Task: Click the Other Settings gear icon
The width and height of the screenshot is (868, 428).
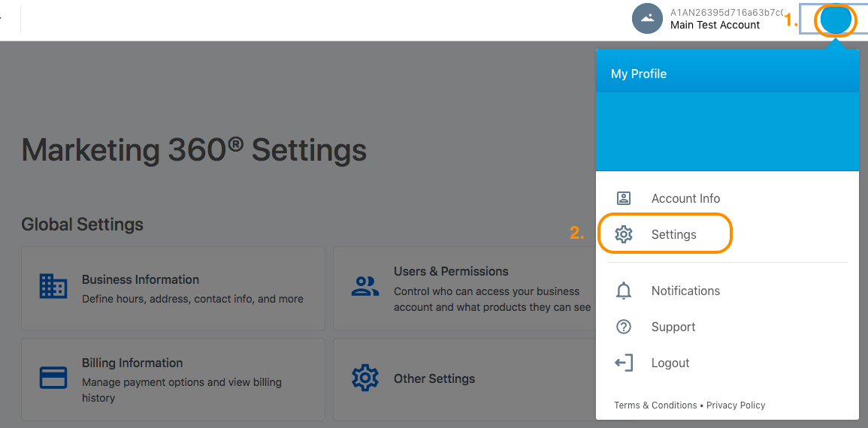Action: tap(365, 378)
